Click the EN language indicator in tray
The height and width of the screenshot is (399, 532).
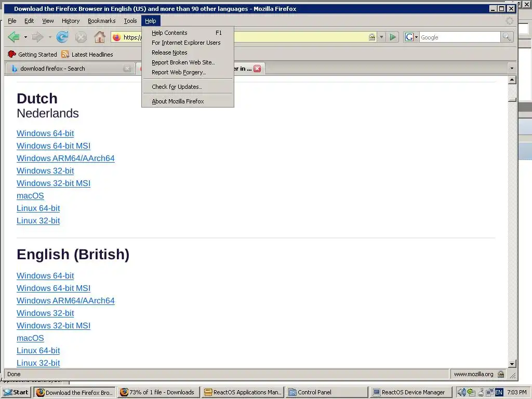coord(499,393)
